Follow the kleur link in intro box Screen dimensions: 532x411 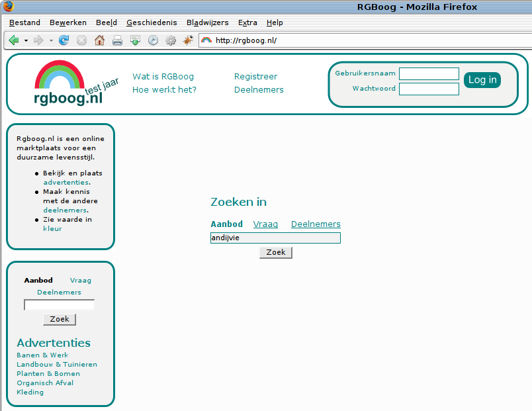point(52,228)
